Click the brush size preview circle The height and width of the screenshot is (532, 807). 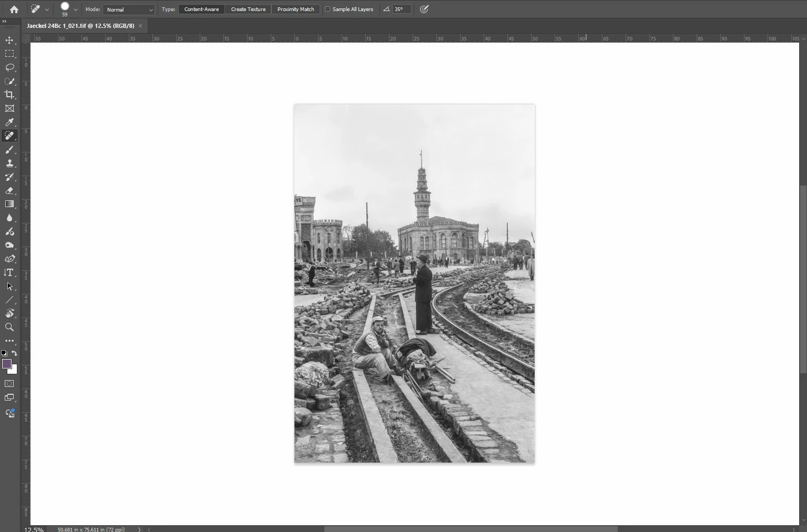[x=65, y=7]
